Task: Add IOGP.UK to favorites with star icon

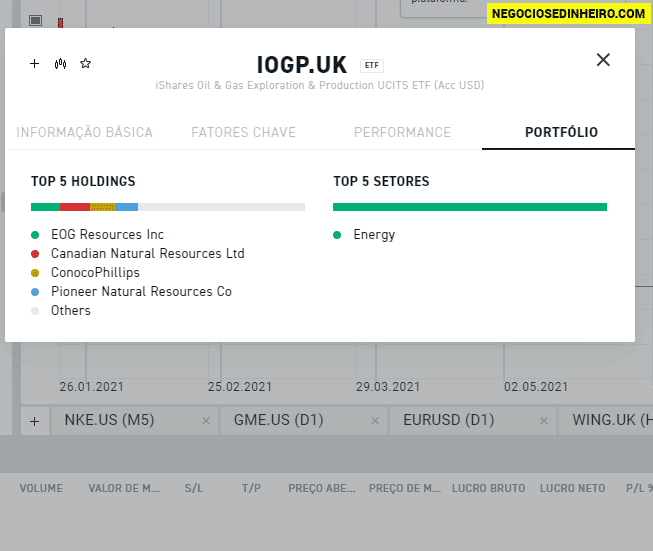Action: click(85, 64)
